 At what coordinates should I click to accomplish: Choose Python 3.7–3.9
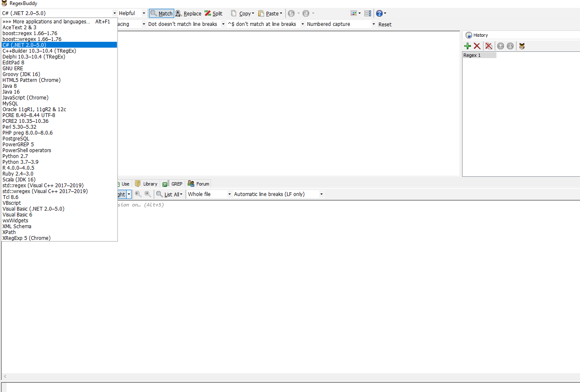point(59,162)
